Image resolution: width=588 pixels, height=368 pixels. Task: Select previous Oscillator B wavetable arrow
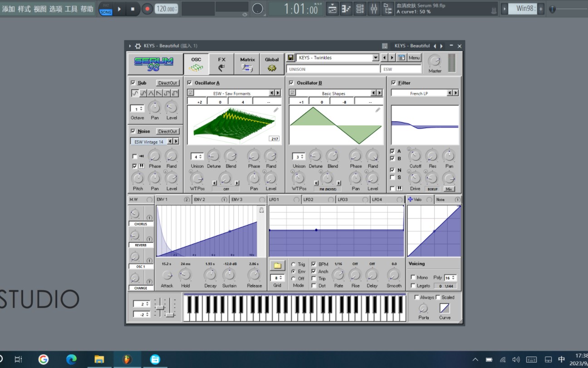373,93
